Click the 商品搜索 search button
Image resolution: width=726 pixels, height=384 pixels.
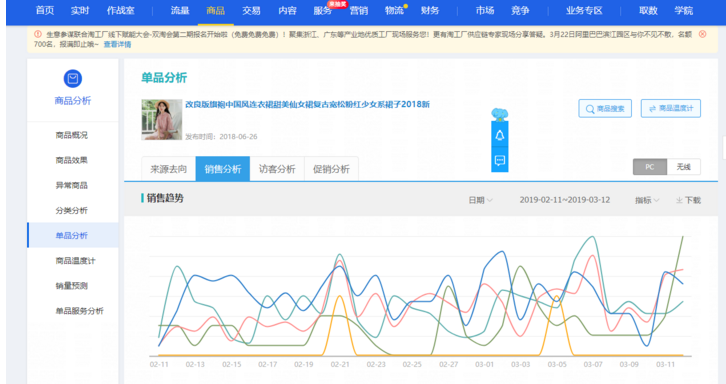tap(605, 108)
